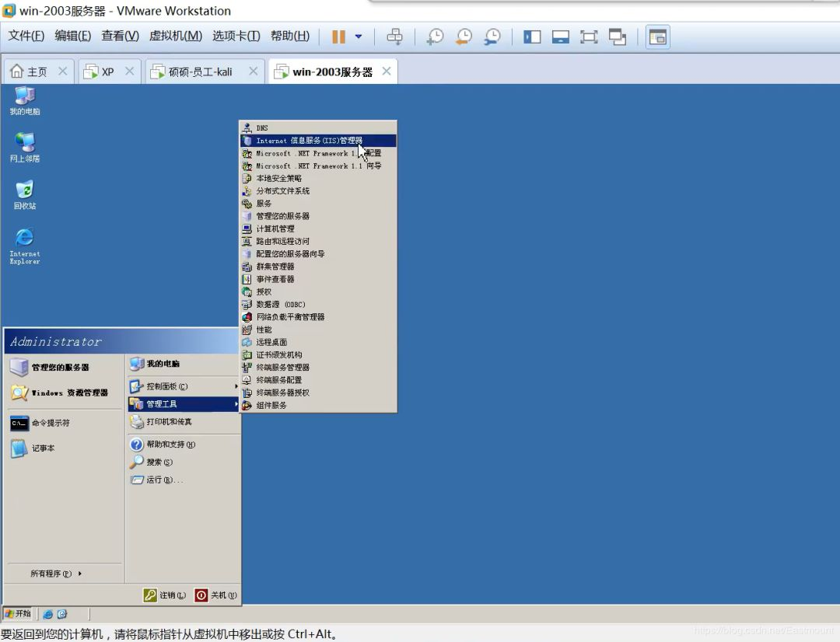The width and height of the screenshot is (840, 642).
Task: Click the send Ctrl+Alt+Del toolbar icon
Action: [395, 37]
